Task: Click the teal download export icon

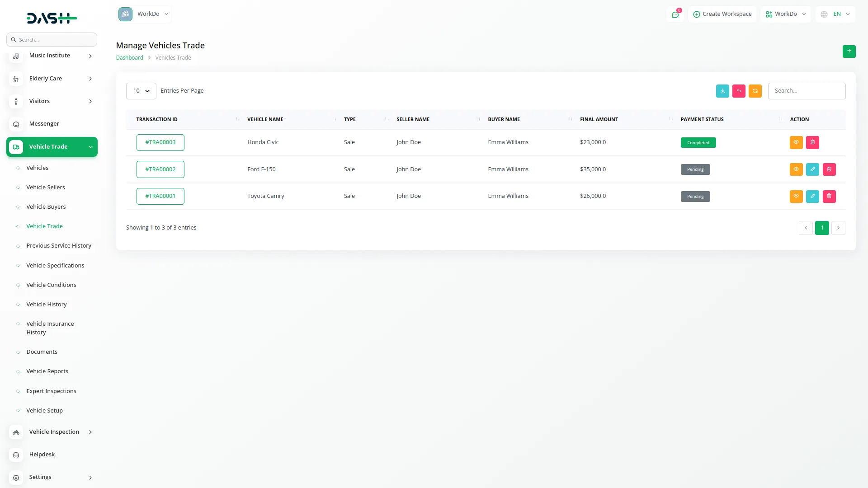Action: pyautogui.click(x=722, y=91)
